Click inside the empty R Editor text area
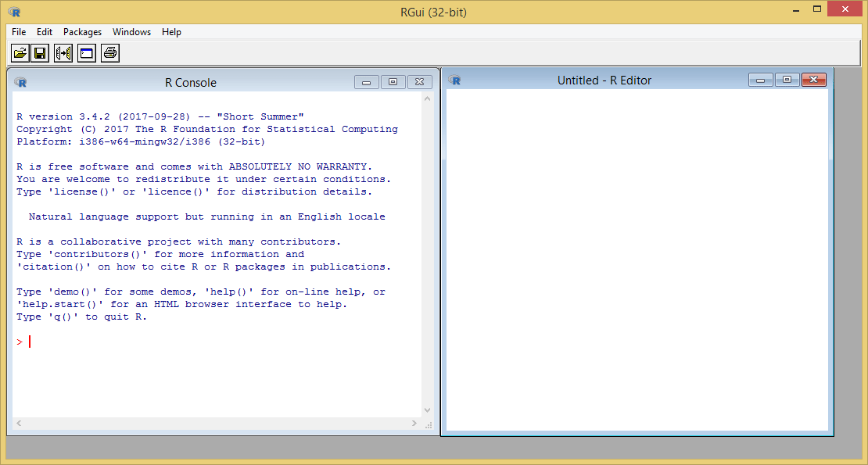This screenshot has height=465, width=868. pos(637,260)
